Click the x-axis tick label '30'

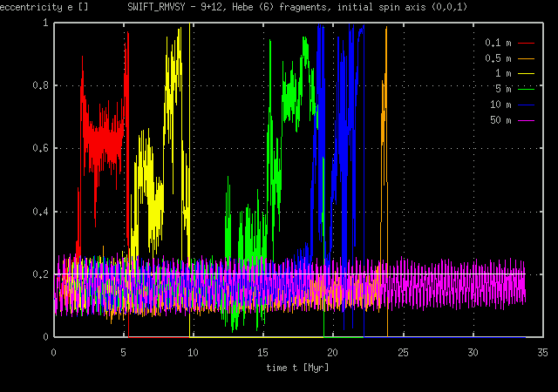(x=473, y=353)
